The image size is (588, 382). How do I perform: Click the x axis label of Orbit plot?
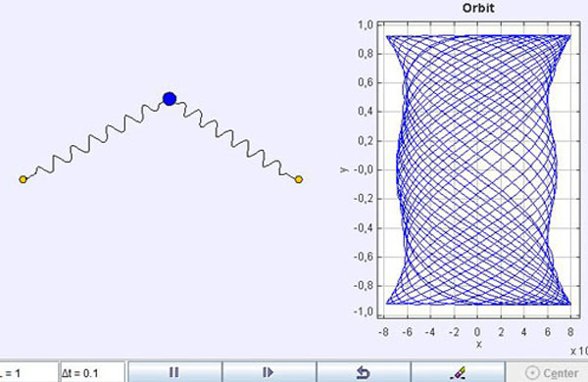[478, 344]
